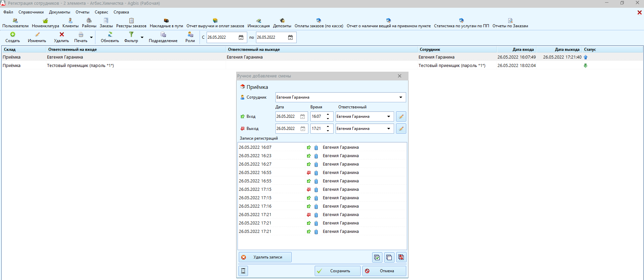Open calendar for the 'по' end date
Image resolution: width=644 pixels, height=280 pixels.
tap(290, 37)
